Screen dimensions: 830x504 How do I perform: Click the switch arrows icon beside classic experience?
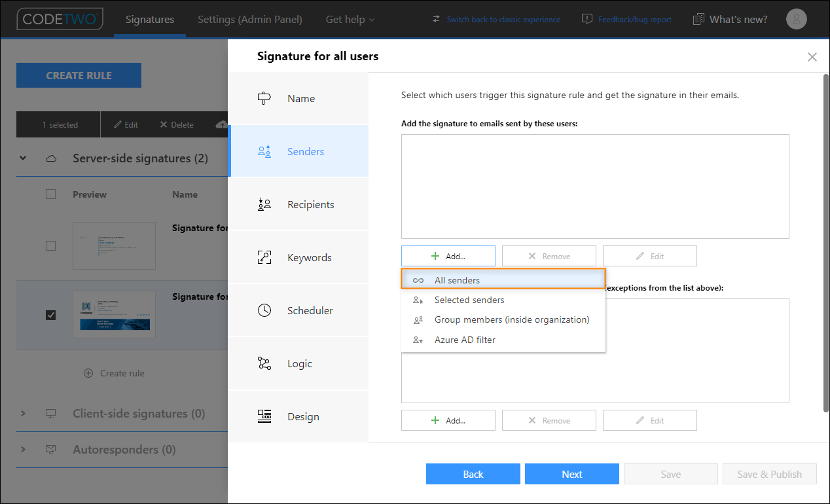click(437, 19)
